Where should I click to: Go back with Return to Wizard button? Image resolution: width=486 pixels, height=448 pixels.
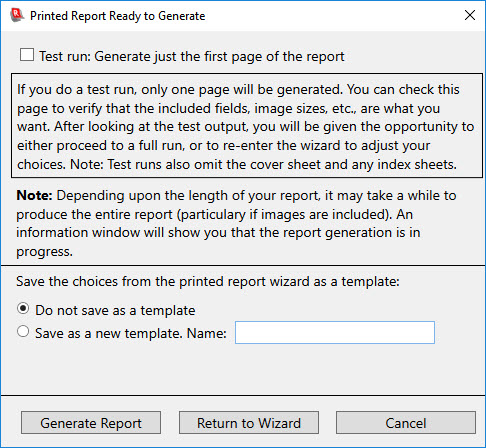coord(249,423)
